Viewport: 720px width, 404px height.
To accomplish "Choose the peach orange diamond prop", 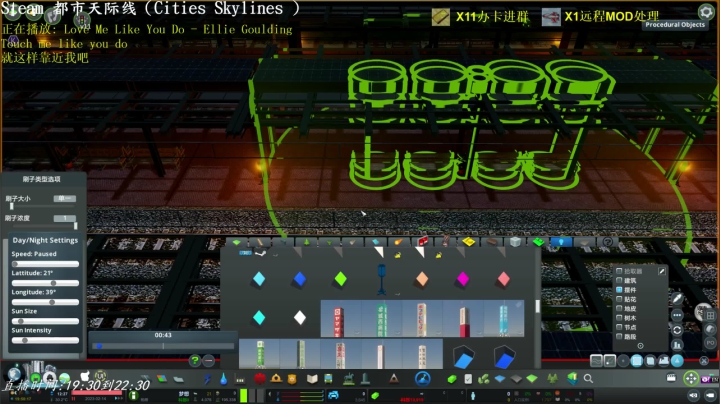I will click(422, 279).
